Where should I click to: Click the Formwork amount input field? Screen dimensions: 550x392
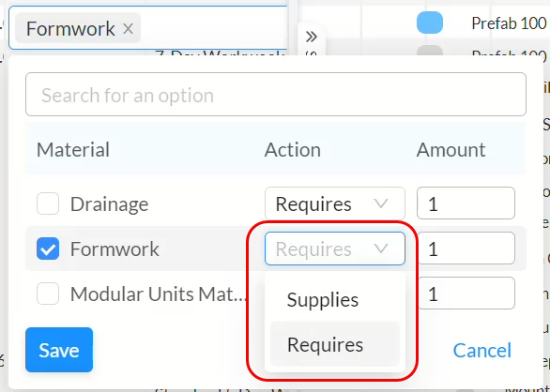pos(466,249)
